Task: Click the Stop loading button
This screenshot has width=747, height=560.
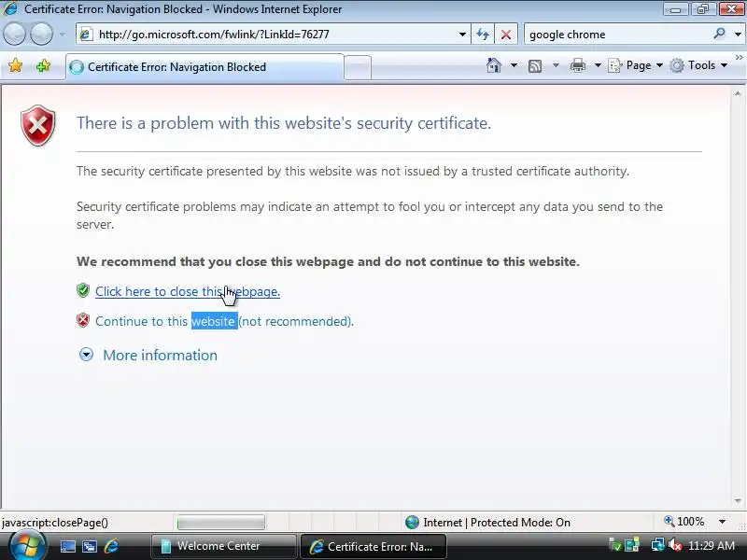Action: pyautogui.click(x=506, y=35)
